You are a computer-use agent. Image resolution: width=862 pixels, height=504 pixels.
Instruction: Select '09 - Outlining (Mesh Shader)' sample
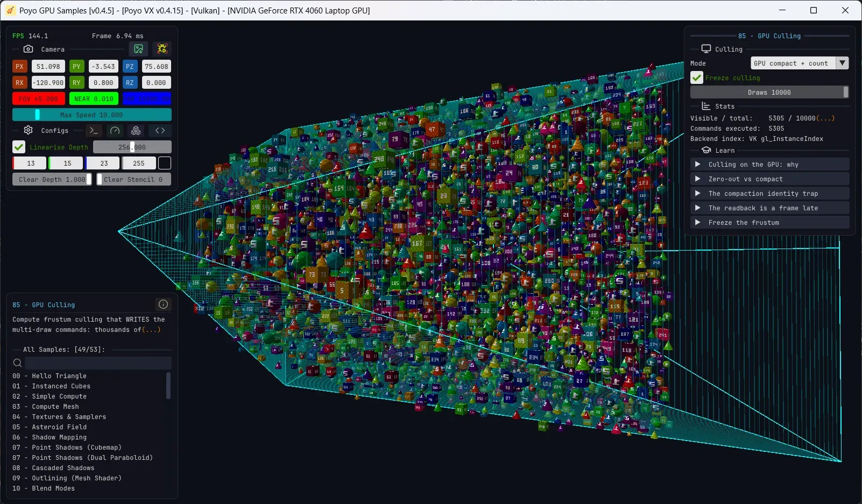(67, 478)
